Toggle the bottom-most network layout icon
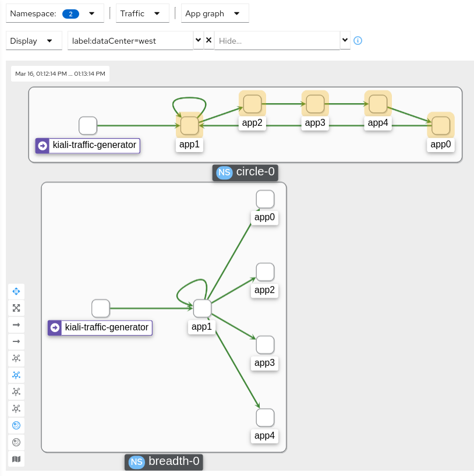The height and width of the screenshot is (476, 474). [x=16, y=408]
